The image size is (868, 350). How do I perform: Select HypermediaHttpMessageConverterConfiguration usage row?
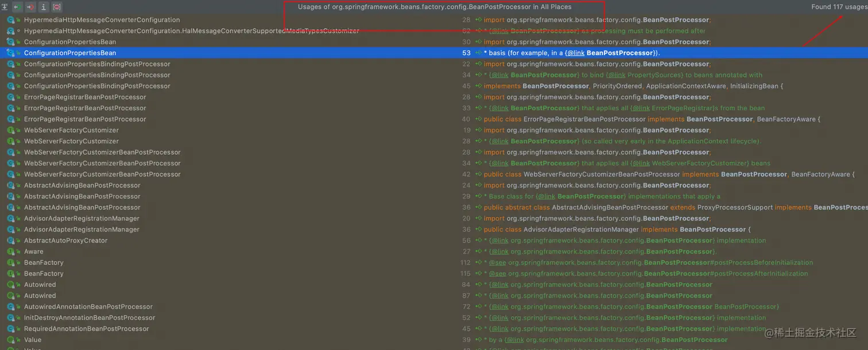[x=434, y=20]
